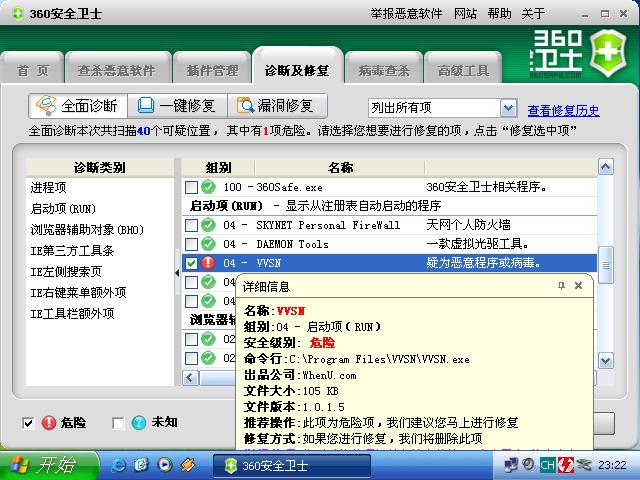The image size is (640, 480).
Task: Click the full diagnosis button
Action: (78, 106)
